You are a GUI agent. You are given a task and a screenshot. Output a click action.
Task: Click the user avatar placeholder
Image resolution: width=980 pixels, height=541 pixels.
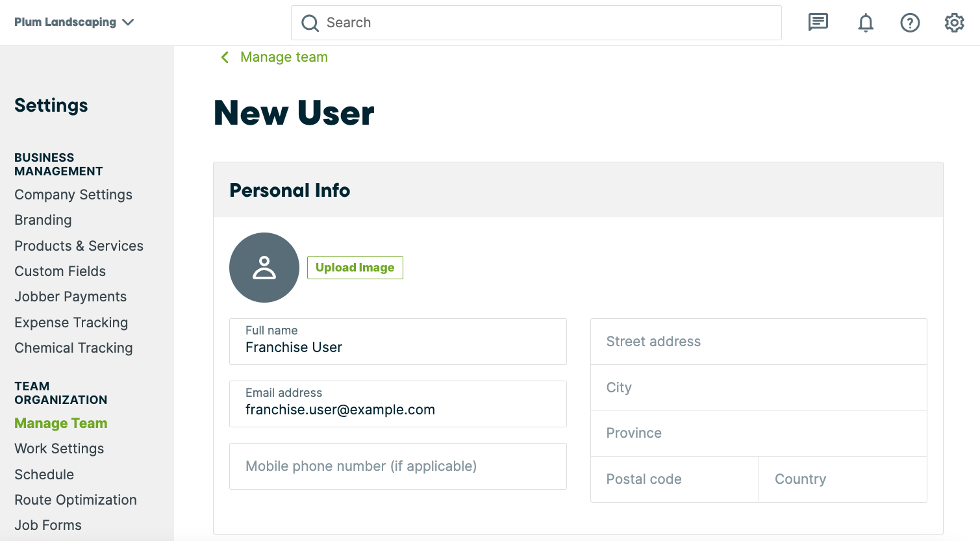tap(264, 268)
